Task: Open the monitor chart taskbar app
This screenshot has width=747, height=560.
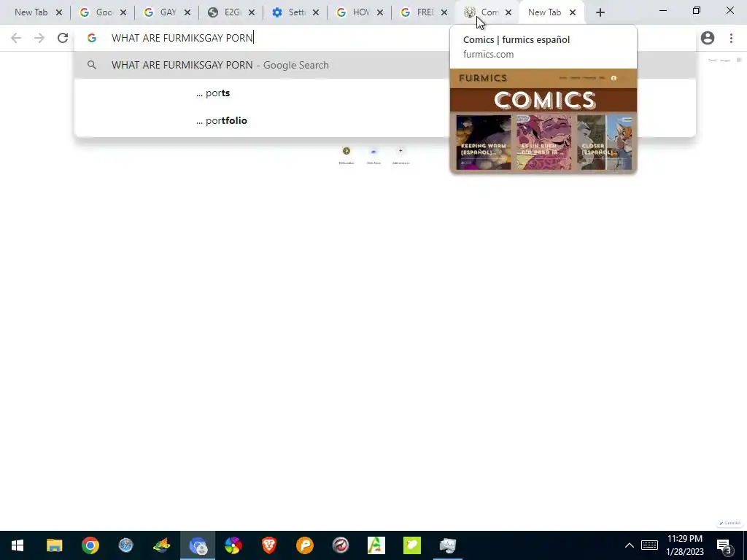Action: pos(447,545)
